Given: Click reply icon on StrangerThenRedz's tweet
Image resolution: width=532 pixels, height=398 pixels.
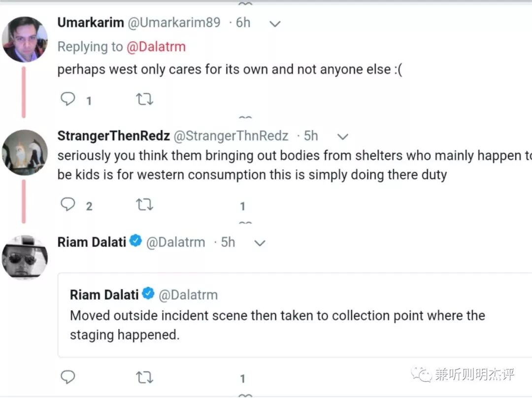Looking at the screenshot, I should tap(68, 204).
